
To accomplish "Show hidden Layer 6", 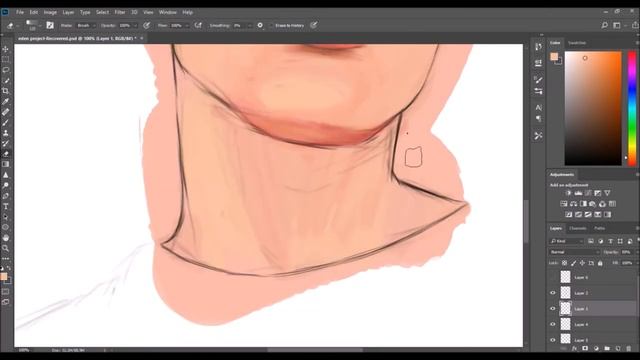I will pyautogui.click(x=553, y=277).
